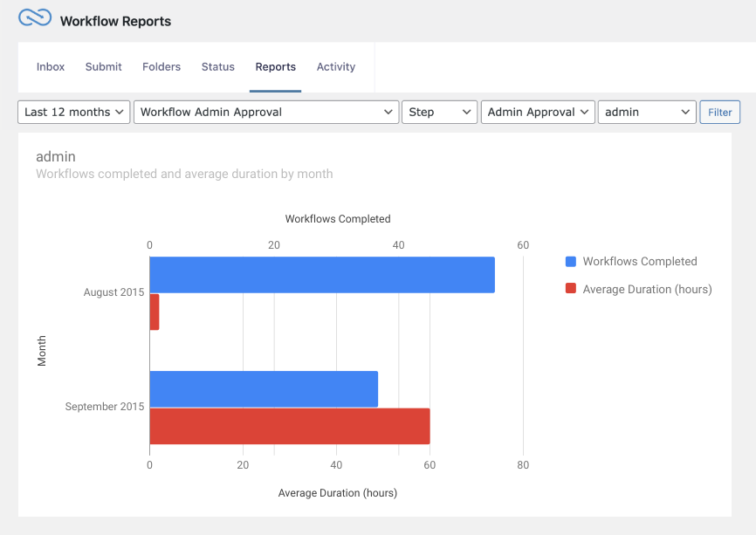Go to the Folders tab

click(162, 67)
